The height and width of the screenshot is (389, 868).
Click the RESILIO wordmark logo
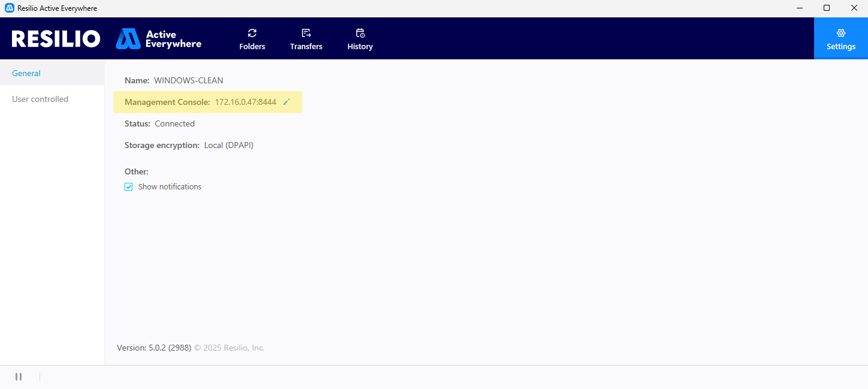[56, 39]
